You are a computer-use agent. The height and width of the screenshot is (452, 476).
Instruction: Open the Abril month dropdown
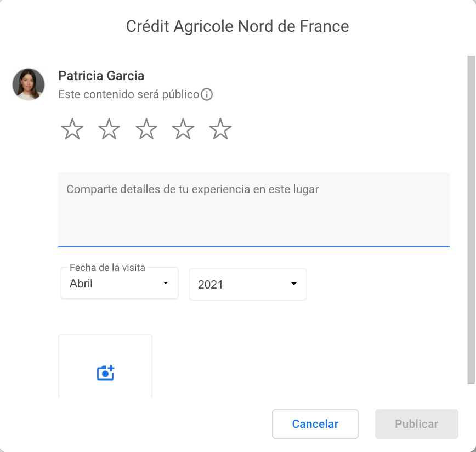point(120,283)
